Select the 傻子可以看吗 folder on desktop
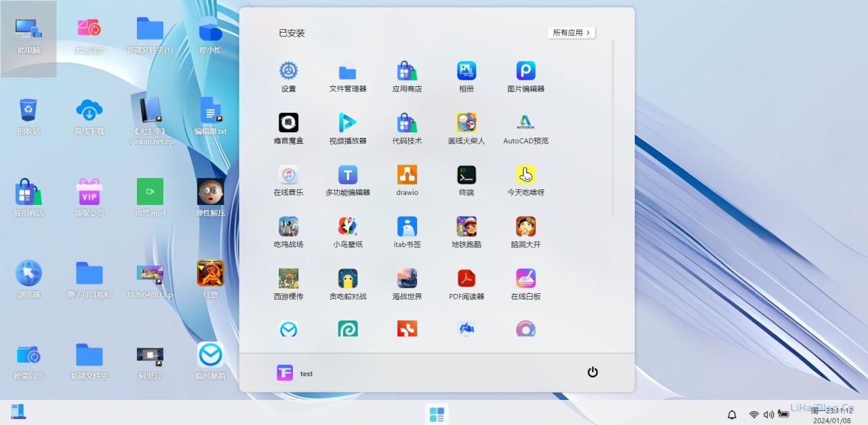This screenshot has width=868, height=425. [x=89, y=279]
